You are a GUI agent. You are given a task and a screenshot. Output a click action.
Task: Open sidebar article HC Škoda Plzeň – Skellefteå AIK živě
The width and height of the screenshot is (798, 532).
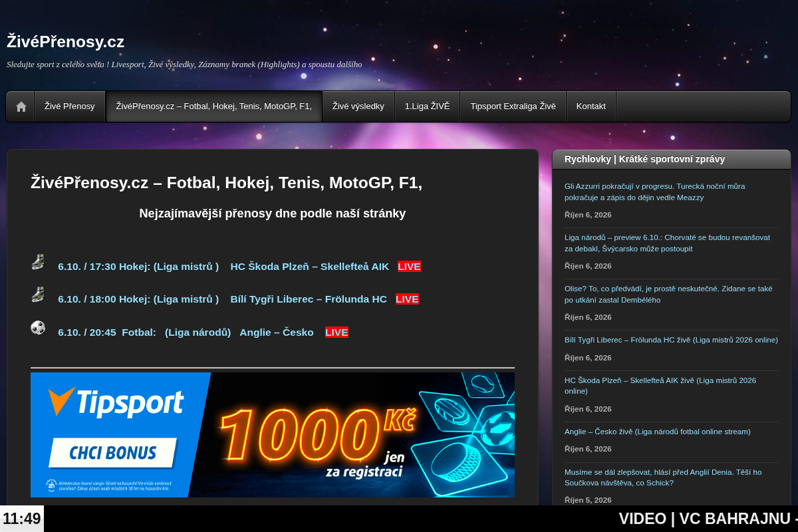pyautogui.click(x=660, y=386)
